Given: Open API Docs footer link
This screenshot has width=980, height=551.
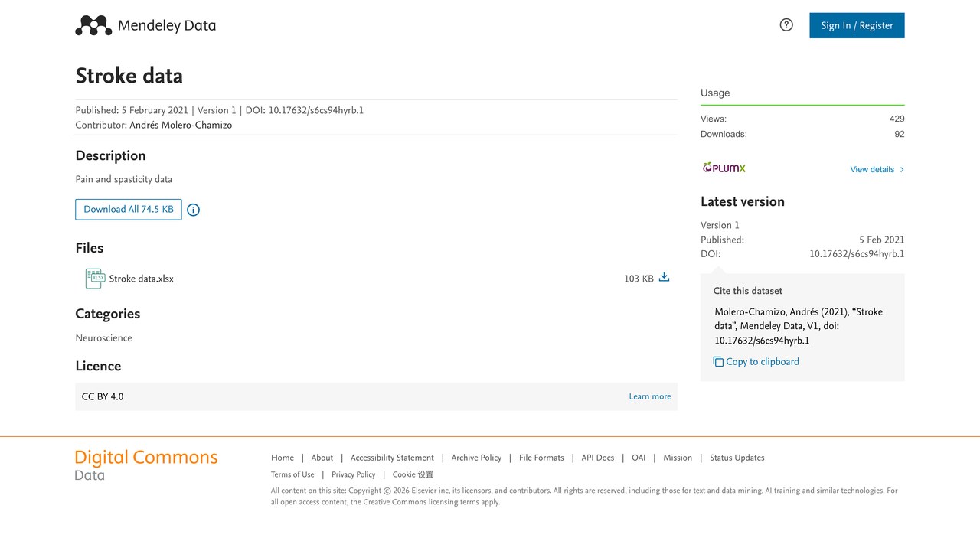Looking at the screenshot, I should (x=598, y=458).
